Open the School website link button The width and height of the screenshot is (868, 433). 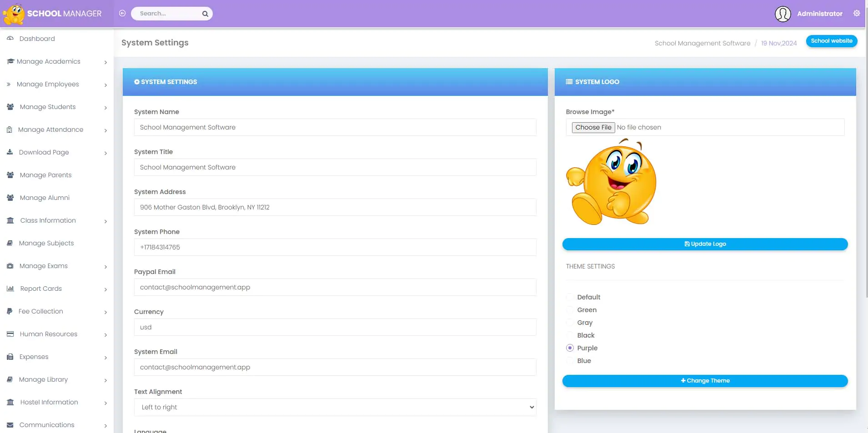831,41
